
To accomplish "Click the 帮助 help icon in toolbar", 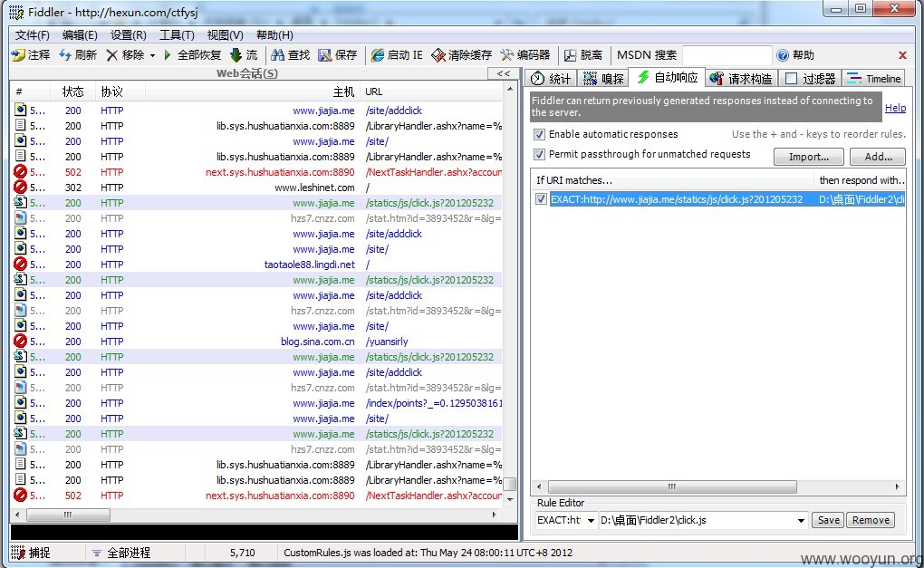I will (783, 54).
